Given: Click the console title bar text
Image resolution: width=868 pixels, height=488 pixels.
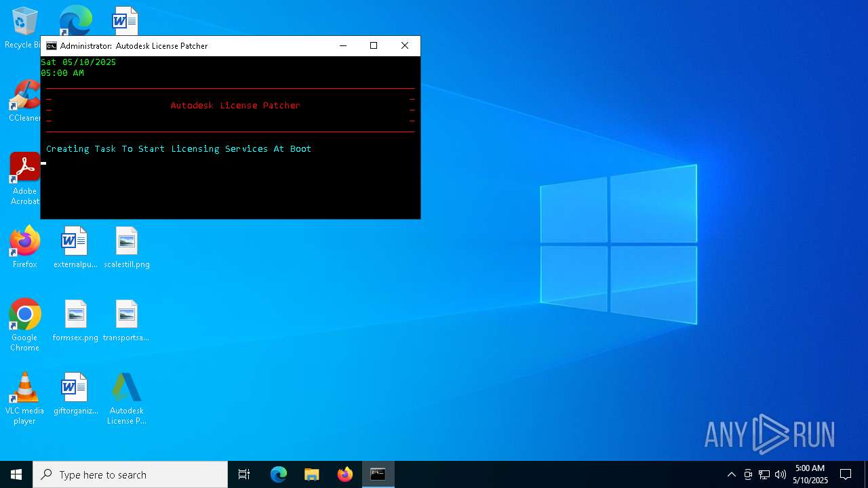Looking at the screenshot, I should point(134,46).
